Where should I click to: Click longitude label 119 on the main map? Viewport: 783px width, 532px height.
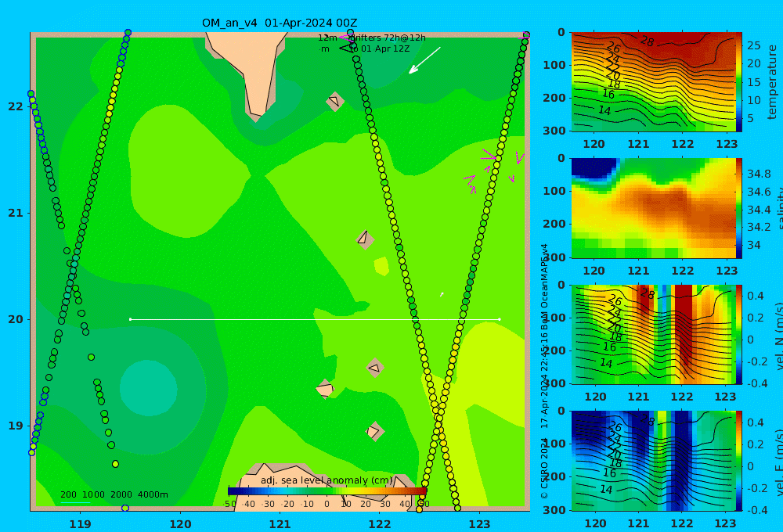tap(80, 524)
